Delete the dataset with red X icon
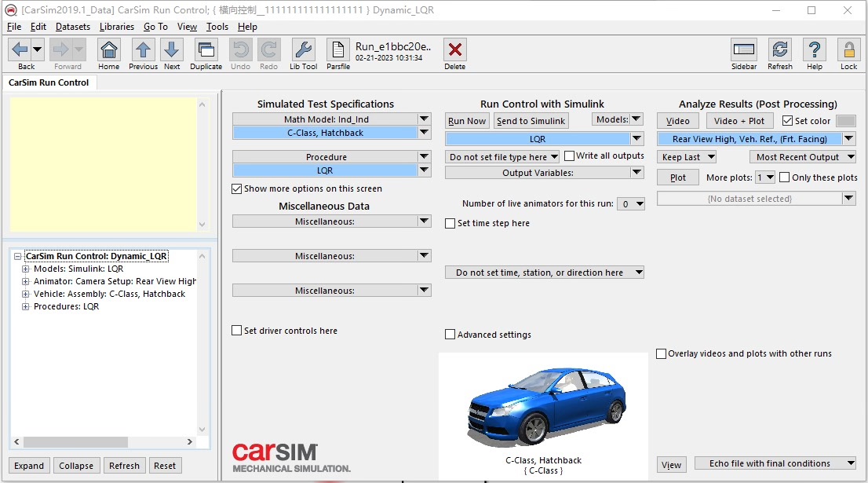Screen dimensions: 868x483 pyautogui.click(x=455, y=49)
